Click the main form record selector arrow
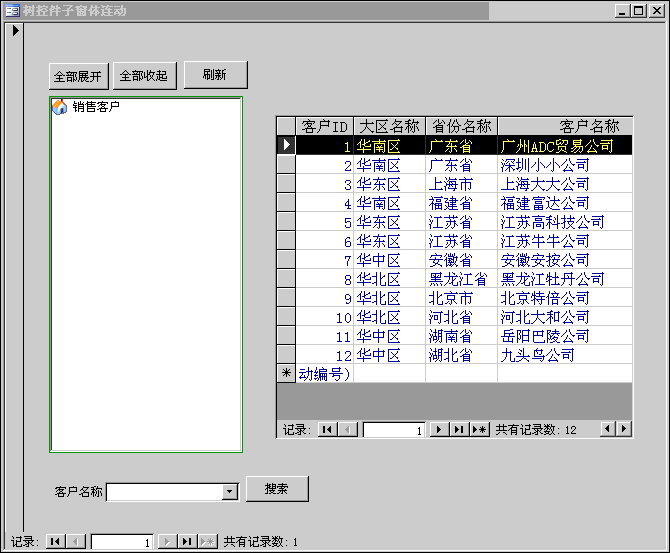Screen dimensions: 670x553 pyautogui.click(x=15, y=30)
